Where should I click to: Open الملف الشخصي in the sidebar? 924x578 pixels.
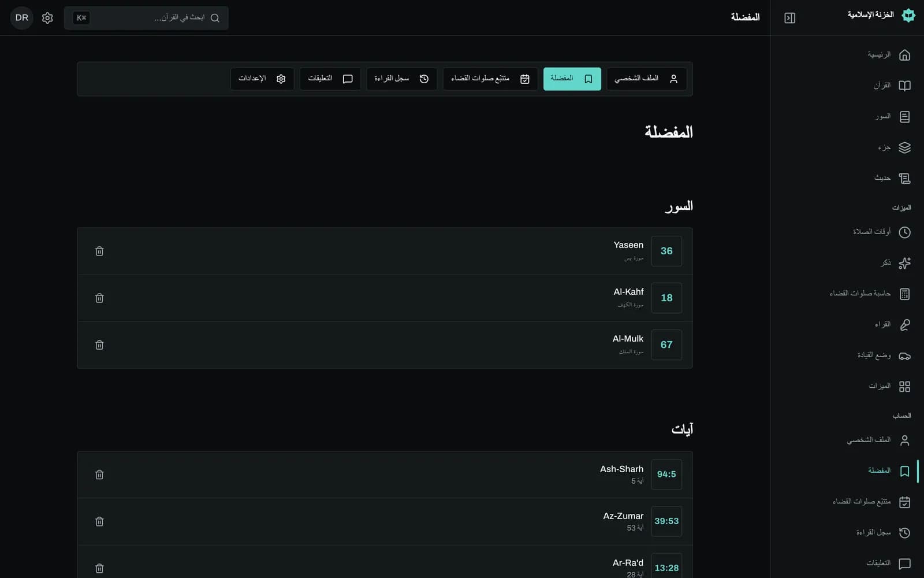pyautogui.click(x=878, y=440)
